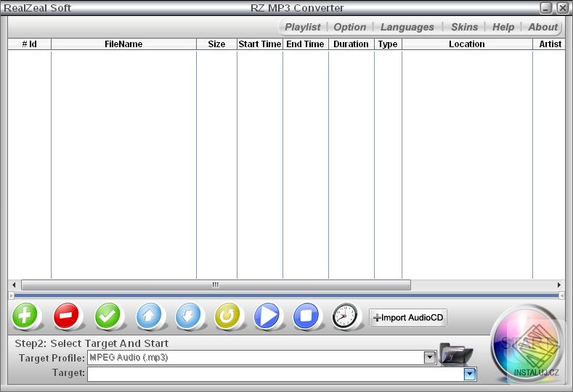Image resolution: width=573 pixels, height=392 pixels.
Task: Close the RZ MP3 Converter window
Action: [563, 8]
